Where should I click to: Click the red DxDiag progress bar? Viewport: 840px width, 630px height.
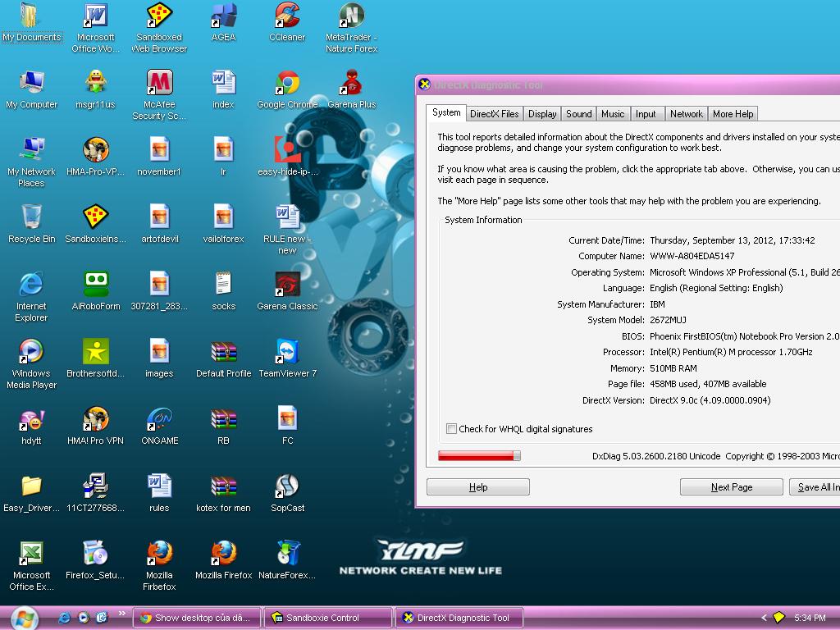479,456
